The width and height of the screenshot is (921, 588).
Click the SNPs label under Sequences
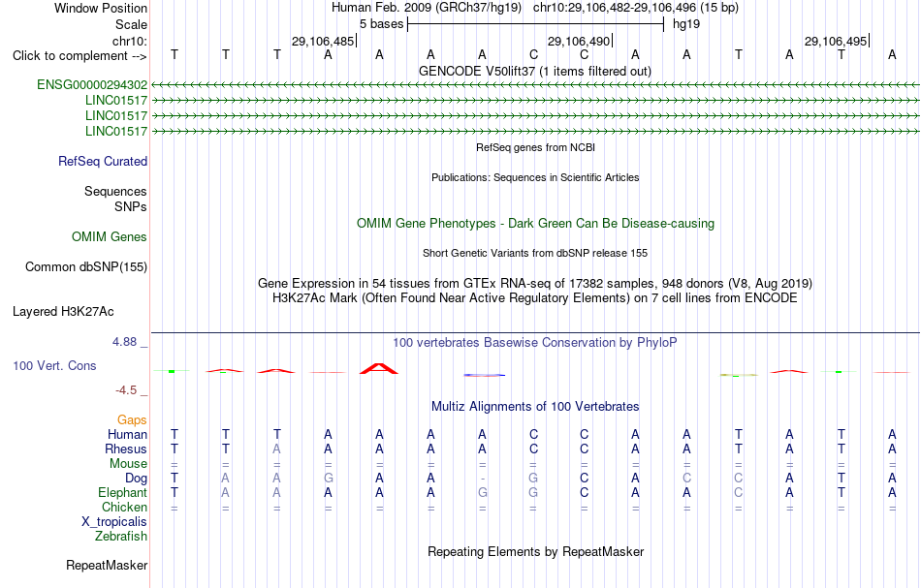click(x=131, y=206)
